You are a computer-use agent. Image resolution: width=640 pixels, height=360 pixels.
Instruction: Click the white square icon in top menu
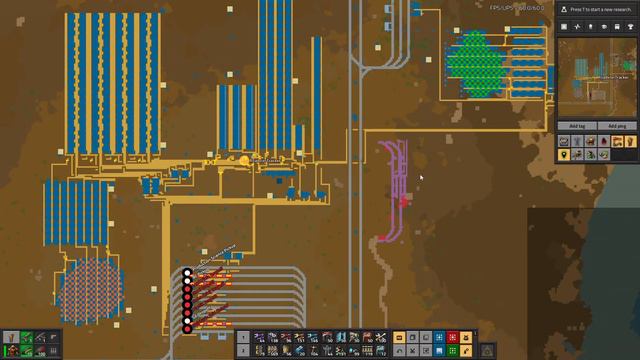click(564, 27)
